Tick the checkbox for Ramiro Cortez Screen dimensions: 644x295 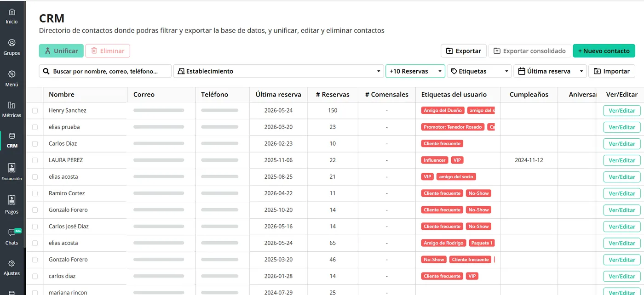[35, 193]
